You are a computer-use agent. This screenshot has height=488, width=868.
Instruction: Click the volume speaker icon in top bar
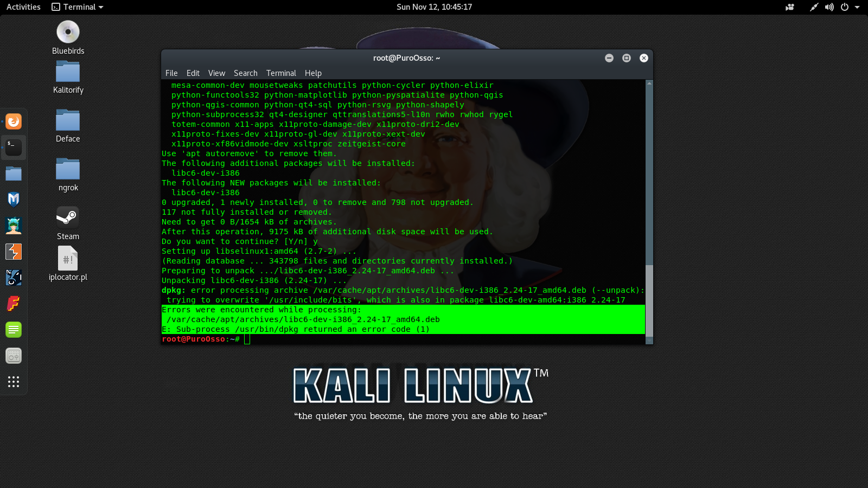829,7
